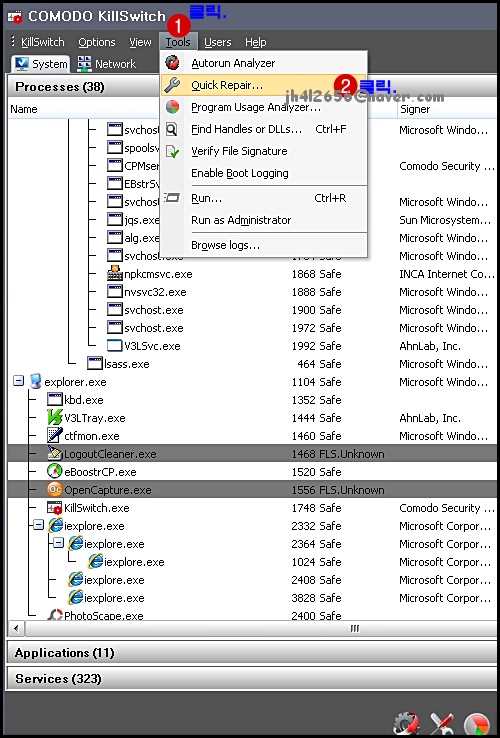Click the icon of iexplore.exe PID 2332
Screen dimensions: 500x738
point(56,525)
